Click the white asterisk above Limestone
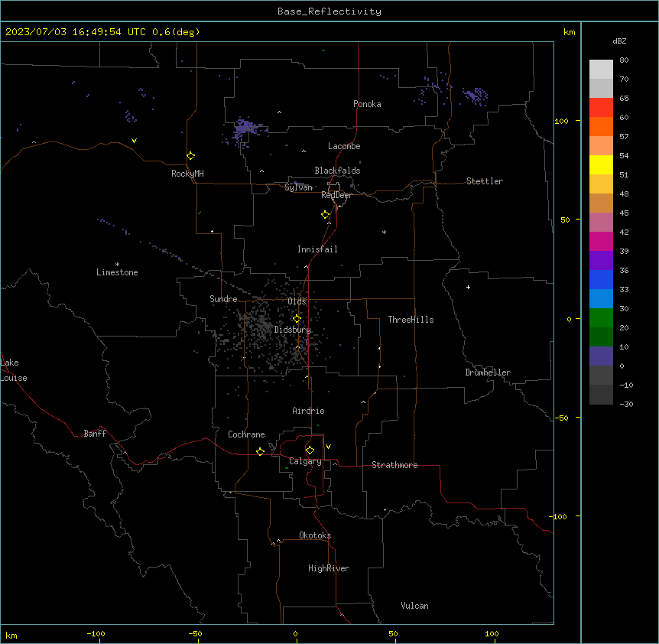Screen dimensions: 659x644 point(117,264)
